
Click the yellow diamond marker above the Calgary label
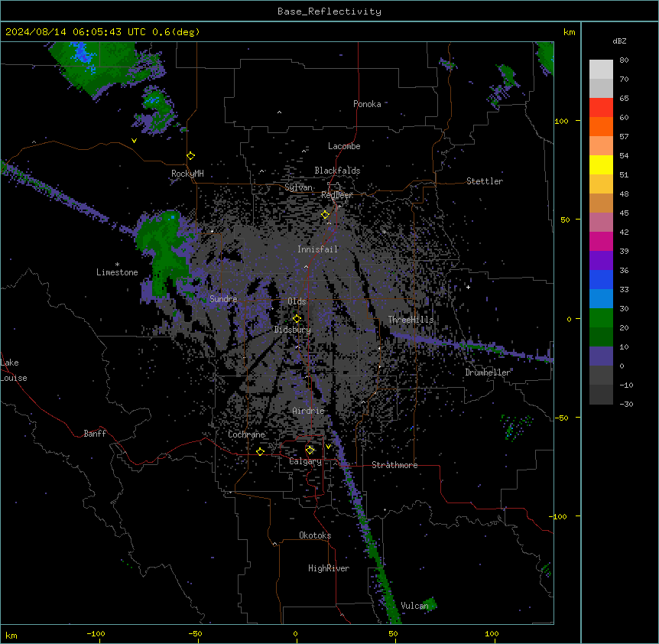click(310, 450)
